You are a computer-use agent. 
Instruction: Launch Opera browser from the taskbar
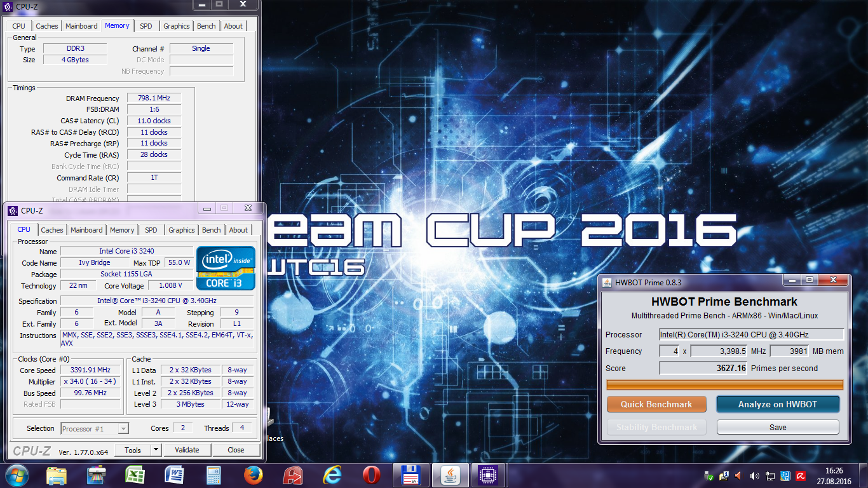point(371,475)
